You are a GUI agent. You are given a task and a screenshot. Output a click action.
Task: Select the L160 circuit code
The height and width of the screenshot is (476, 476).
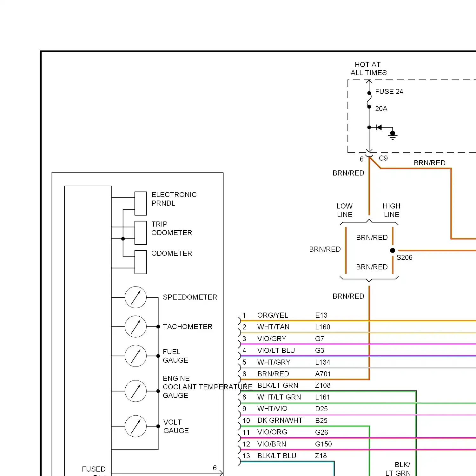[323, 327]
